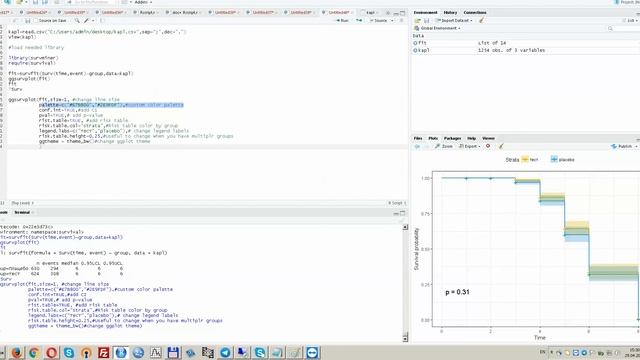Switch to the Rscript.r editor tab
Viewport: 640px width, 360px height.
point(147,13)
